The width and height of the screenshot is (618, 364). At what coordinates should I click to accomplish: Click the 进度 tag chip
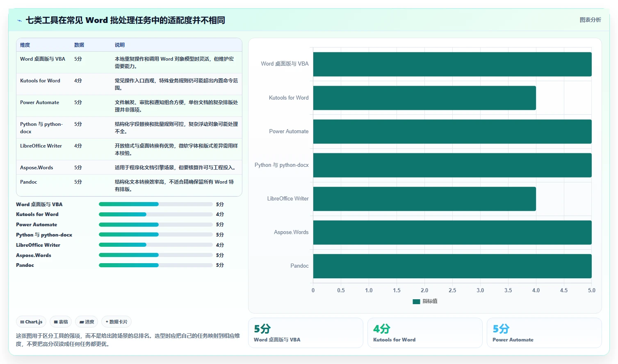coord(87,322)
